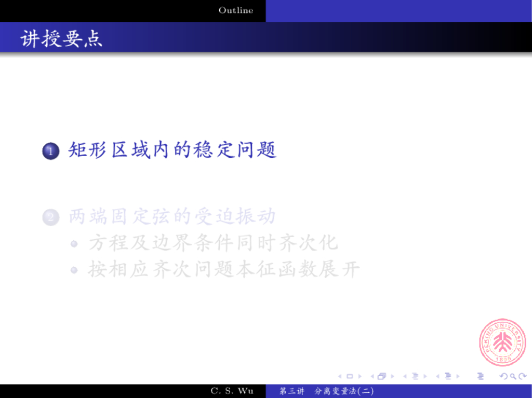Click the stacked frames navigation icon
Viewport: 532px width, 398px height.
[x=382, y=376]
